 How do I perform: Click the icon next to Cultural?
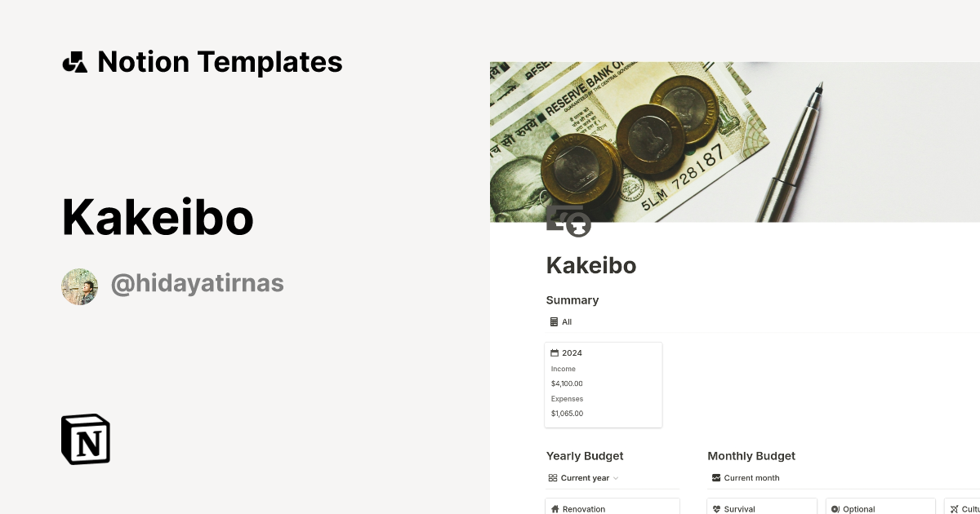point(953,508)
